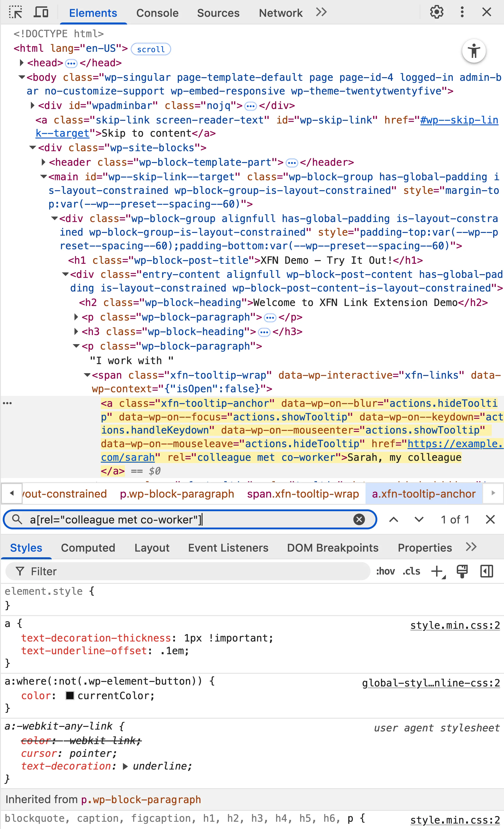504x829 pixels.
Task: Collapse the xfn-tooltip-wrap span
Action: click(x=87, y=375)
